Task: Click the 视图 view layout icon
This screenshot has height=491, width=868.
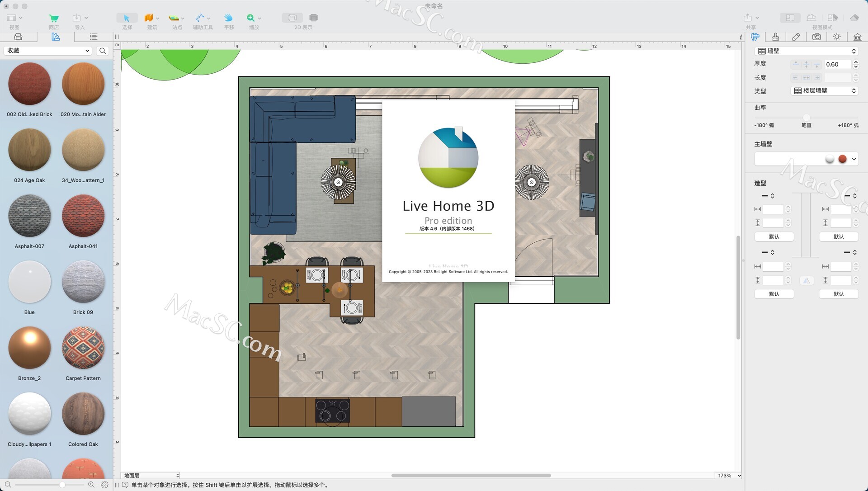Action: [11, 18]
